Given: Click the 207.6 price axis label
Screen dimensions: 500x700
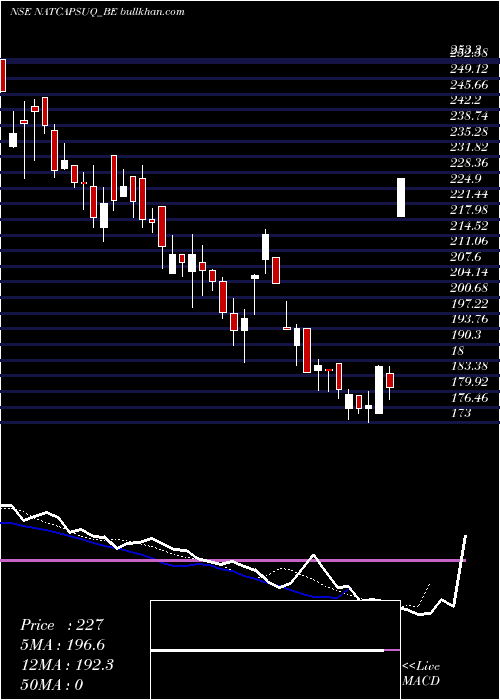Looking at the screenshot, I should click(467, 257).
